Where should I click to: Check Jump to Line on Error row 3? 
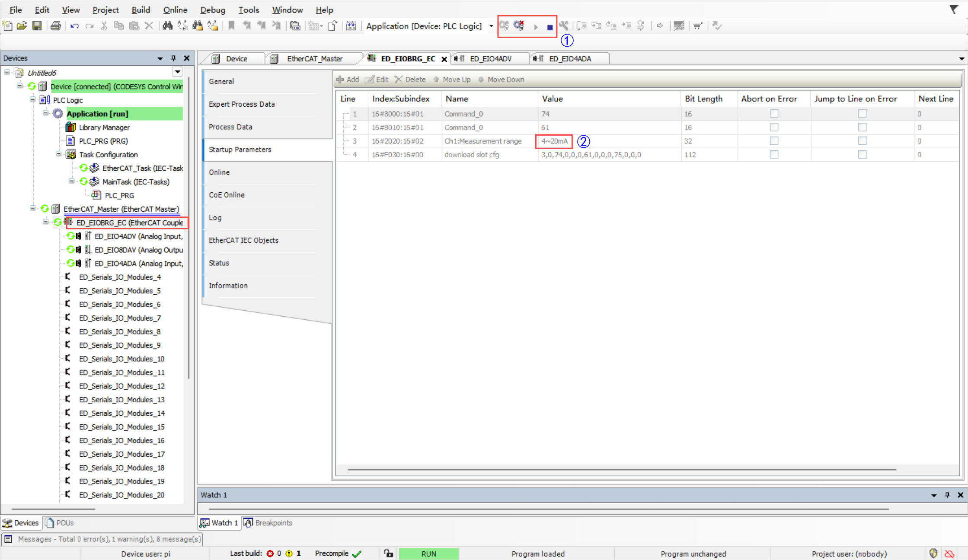tap(862, 141)
